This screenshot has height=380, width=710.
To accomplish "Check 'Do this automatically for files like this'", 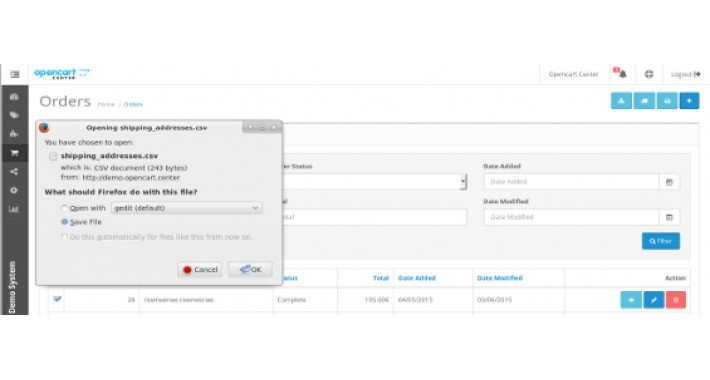I will (x=64, y=237).
